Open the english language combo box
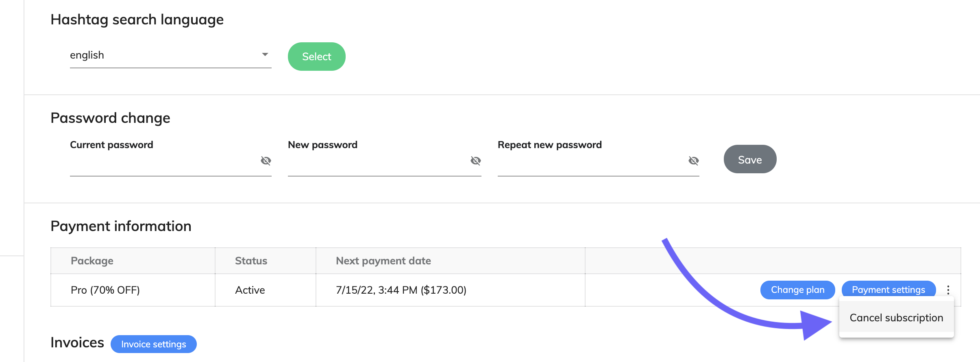 171,55
